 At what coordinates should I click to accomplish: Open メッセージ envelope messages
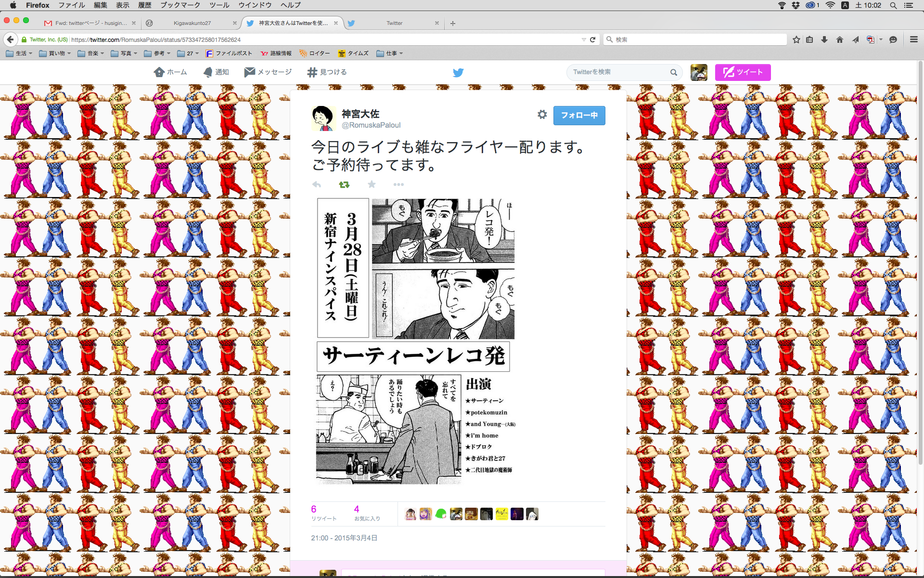pyautogui.click(x=268, y=72)
